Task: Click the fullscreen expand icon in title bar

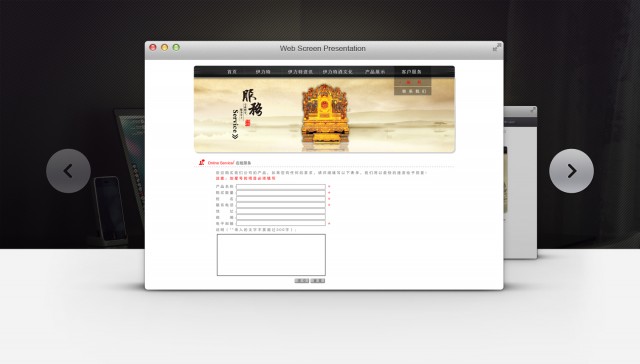Action: tap(497, 47)
